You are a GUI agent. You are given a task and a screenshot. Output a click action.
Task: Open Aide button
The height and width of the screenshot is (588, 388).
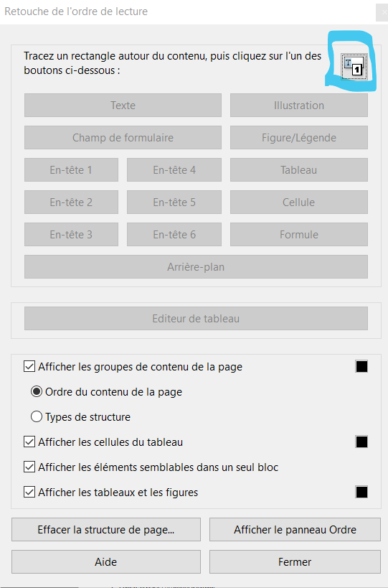[x=106, y=561]
